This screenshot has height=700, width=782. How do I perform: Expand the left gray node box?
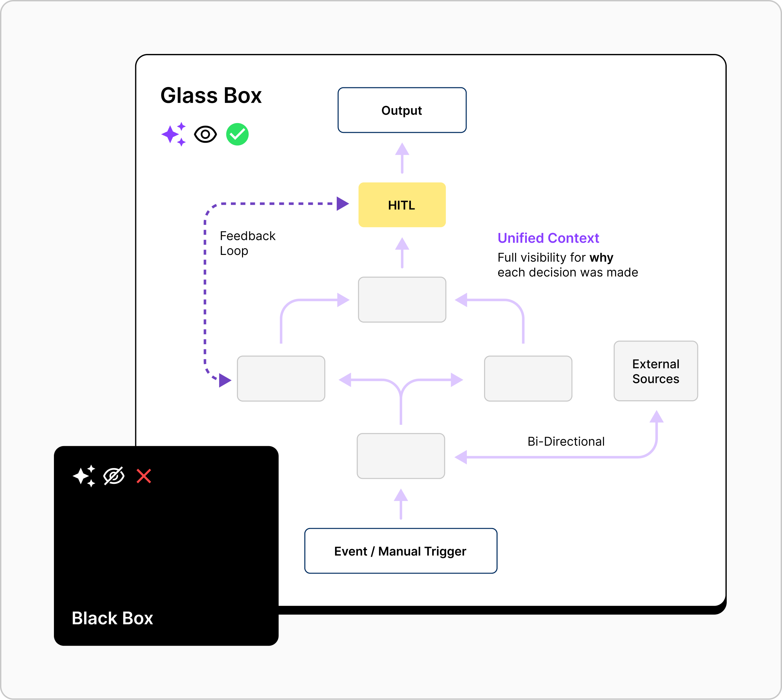(x=281, y=379)
